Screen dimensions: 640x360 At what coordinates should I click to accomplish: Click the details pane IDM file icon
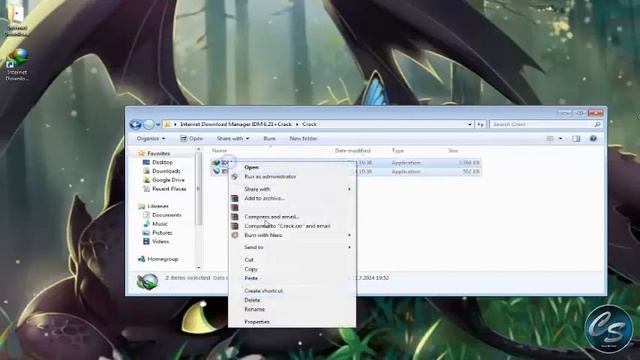point(147,281)
